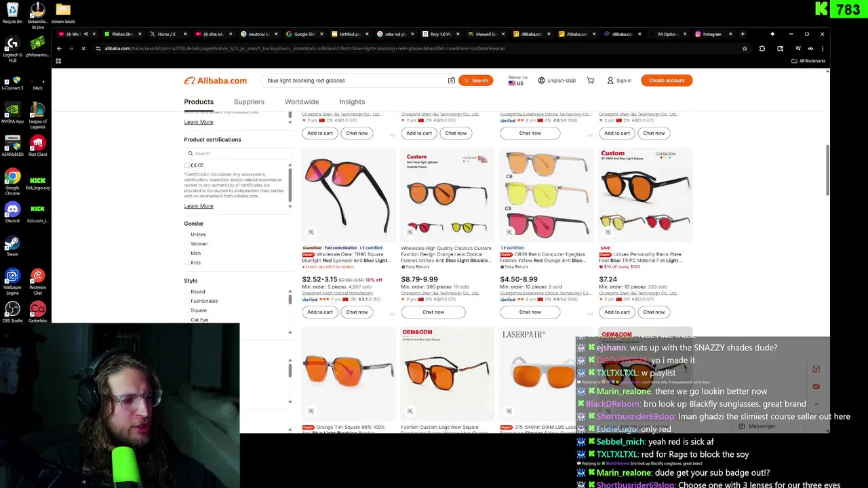Click the image search camera icon
The width and height of the screenshot is (868, 488).
coord(451,81)
